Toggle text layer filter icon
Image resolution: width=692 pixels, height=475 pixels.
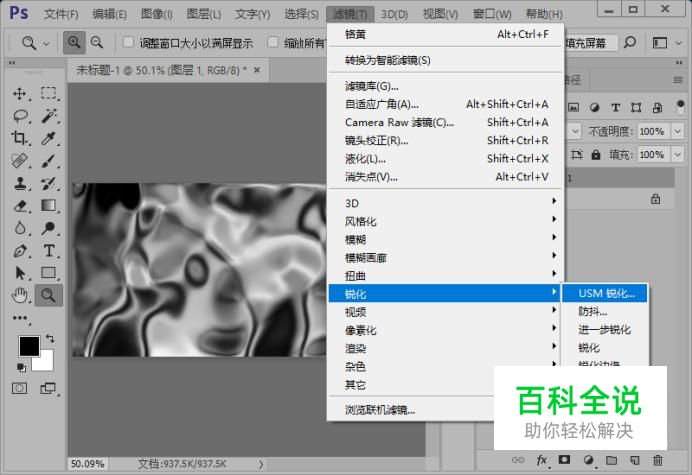[615, 108]
